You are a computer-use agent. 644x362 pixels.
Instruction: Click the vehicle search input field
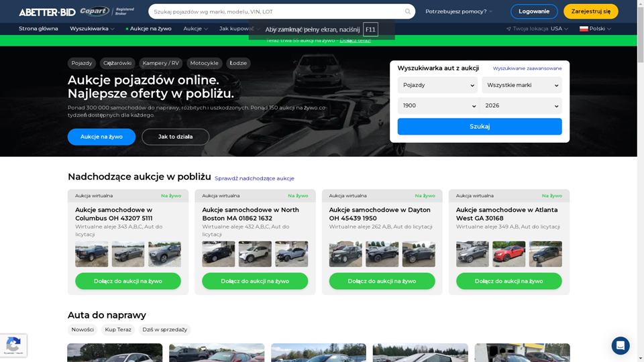(x=275, y=11)
